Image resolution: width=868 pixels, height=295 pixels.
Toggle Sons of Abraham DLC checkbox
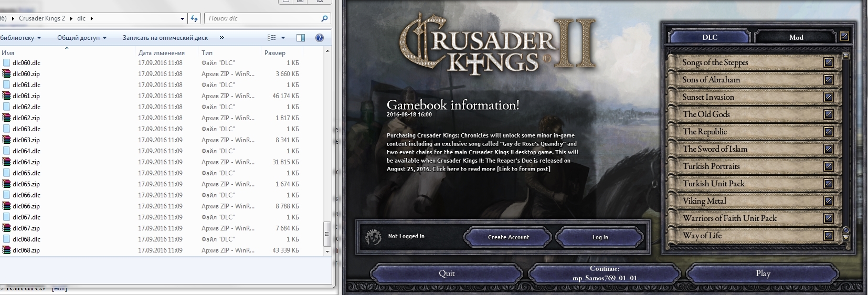click(x=829, y=80)
